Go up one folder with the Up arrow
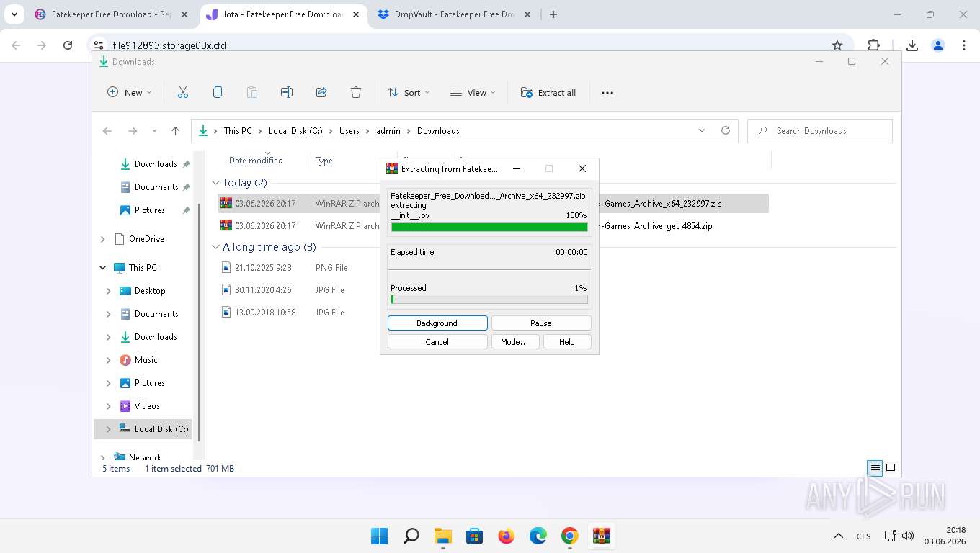 point(175,130)
